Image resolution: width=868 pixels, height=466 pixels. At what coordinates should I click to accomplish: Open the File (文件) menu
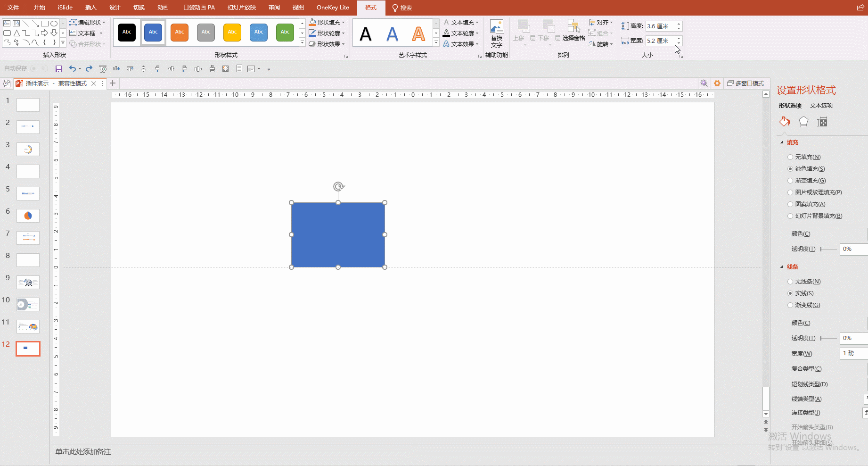click(13, 8)
